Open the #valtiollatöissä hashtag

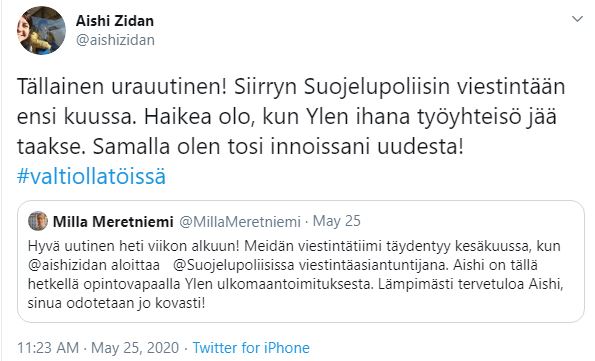91,177
